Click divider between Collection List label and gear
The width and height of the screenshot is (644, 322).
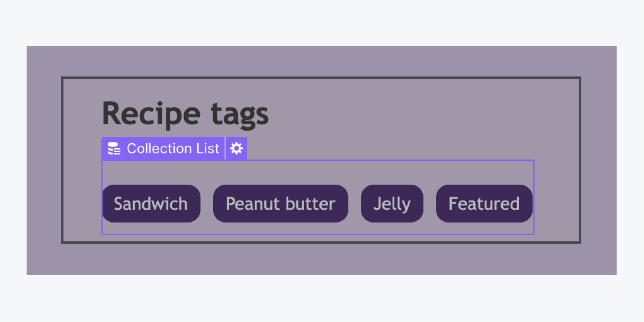[225, 148]
